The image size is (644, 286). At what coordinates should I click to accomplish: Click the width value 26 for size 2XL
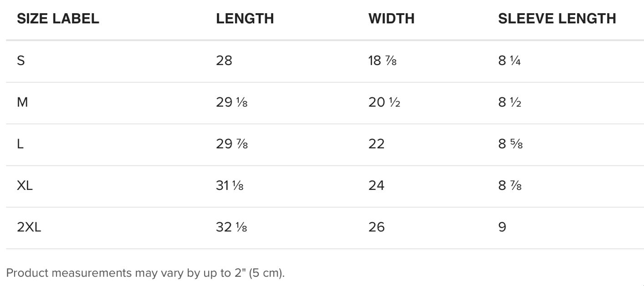pyautogui.click(x=376, y=227)
